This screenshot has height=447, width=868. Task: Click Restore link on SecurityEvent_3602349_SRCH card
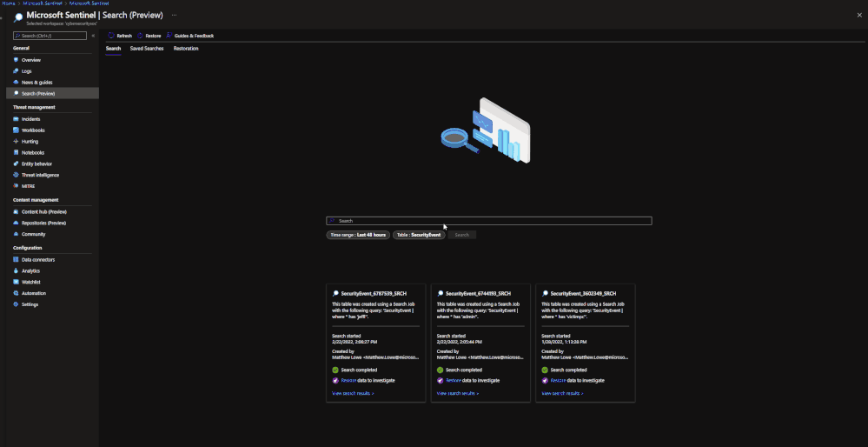[558, 381]
